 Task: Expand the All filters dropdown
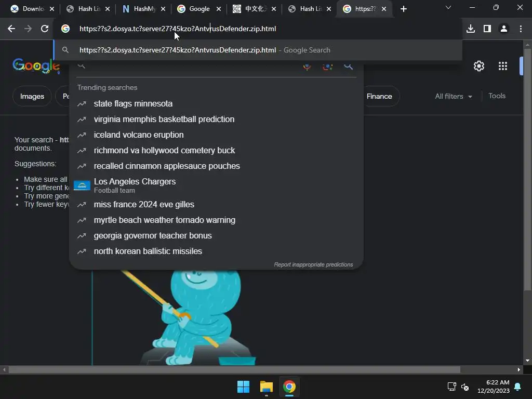click(x=454, y=96)
